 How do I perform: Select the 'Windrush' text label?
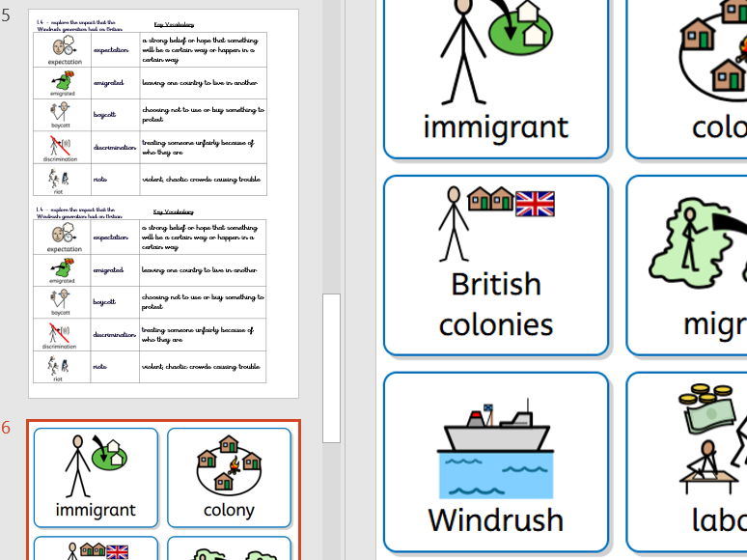tap(496, 519)
